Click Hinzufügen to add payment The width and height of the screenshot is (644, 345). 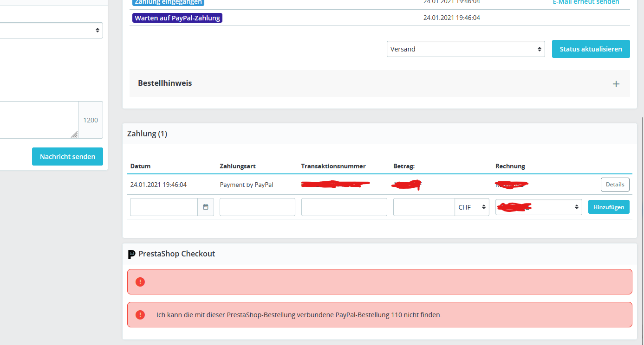609,207
